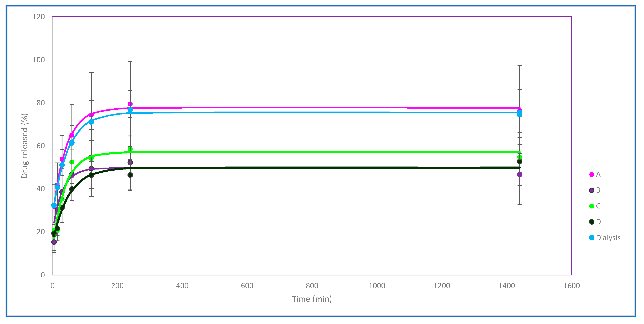Screen dimensions: 644x324
Task: Click the green legend marker for C
Action: [591, 206]
